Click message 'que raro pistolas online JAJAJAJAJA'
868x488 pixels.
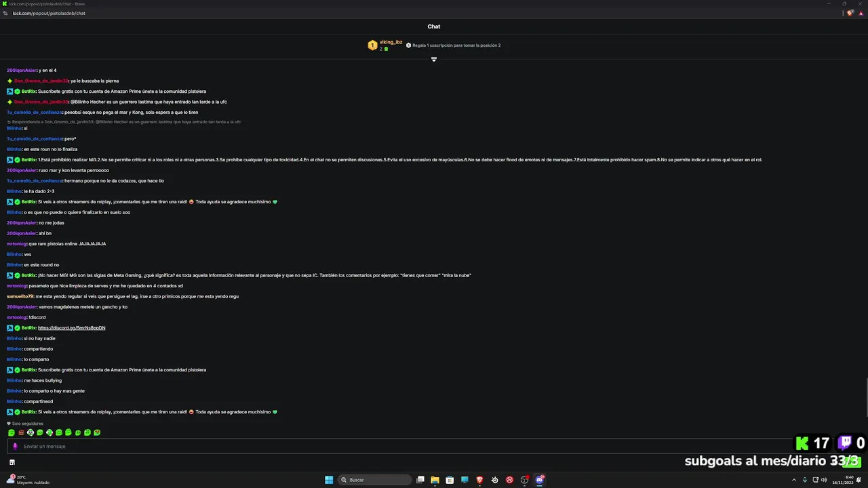point(67,244)
